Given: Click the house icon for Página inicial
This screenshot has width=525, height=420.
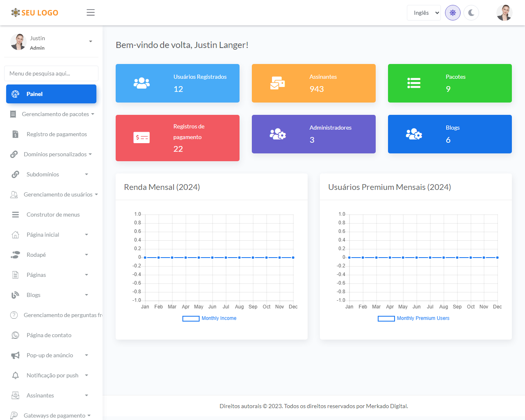Looking at the screenshot, I should (x=15, y=235).
